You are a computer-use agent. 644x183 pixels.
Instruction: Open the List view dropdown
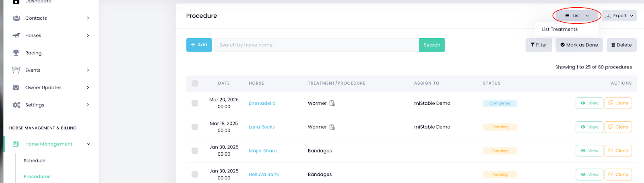pos(577,16)
